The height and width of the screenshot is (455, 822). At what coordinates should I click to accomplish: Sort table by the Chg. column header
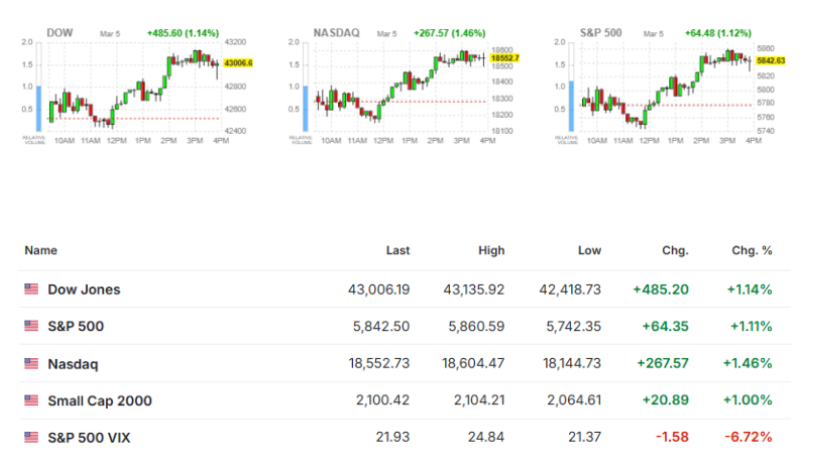(675, 251)
